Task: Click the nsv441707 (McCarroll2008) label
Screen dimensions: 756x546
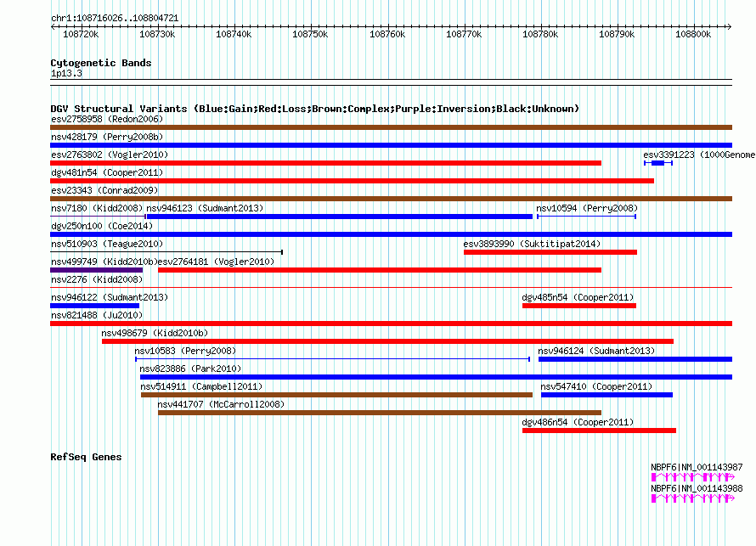Action: (x=221, y=404)
